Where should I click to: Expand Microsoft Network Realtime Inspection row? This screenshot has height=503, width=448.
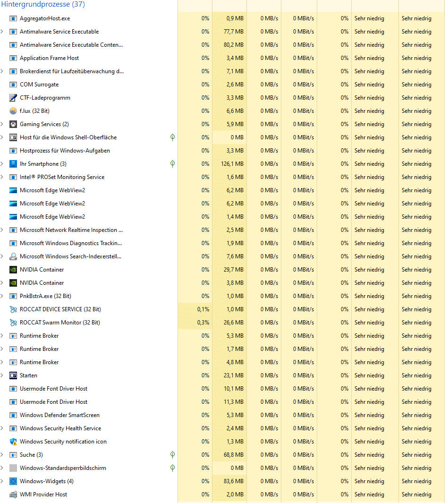click(2, 230)
